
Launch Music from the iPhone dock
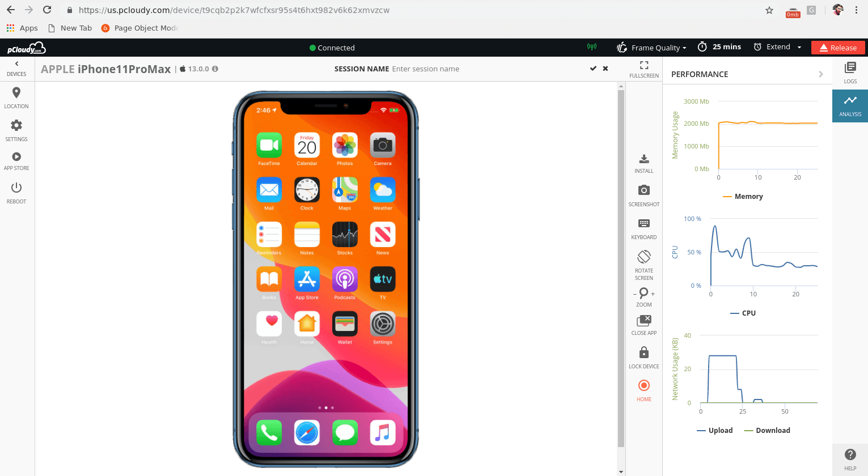(x=383, y=433)
